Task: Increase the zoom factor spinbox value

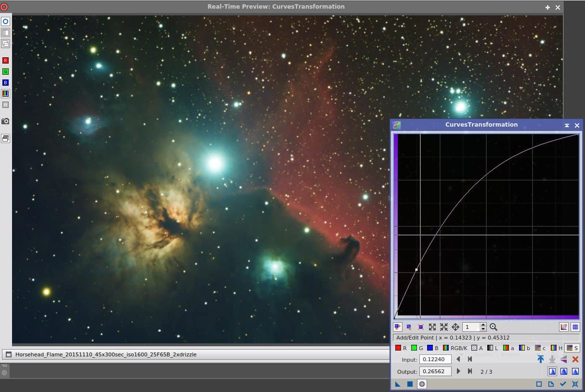Action: 483,325
